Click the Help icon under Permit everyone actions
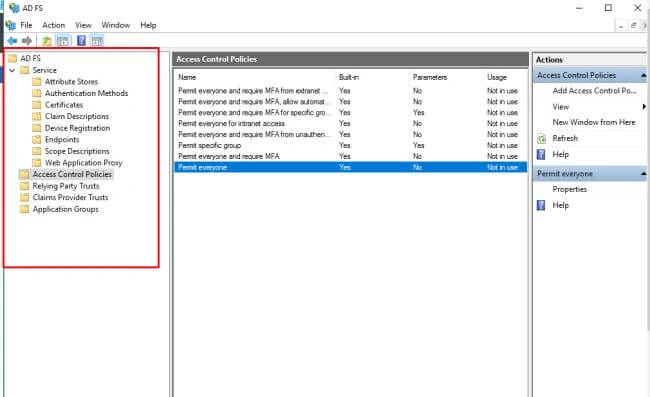The image size is (650, 397). [541, 205]
